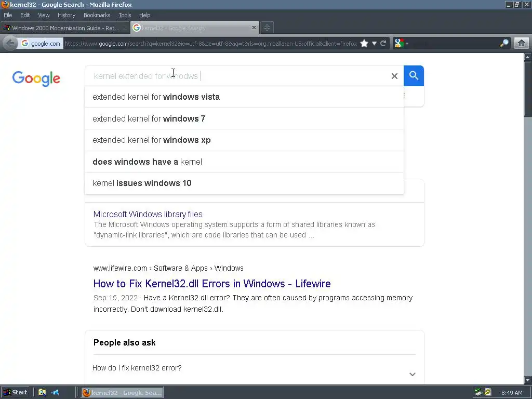Screen dimensions: 532x399
Task: Click the vertical scrollbar down arrow
Action: (528, 380)
